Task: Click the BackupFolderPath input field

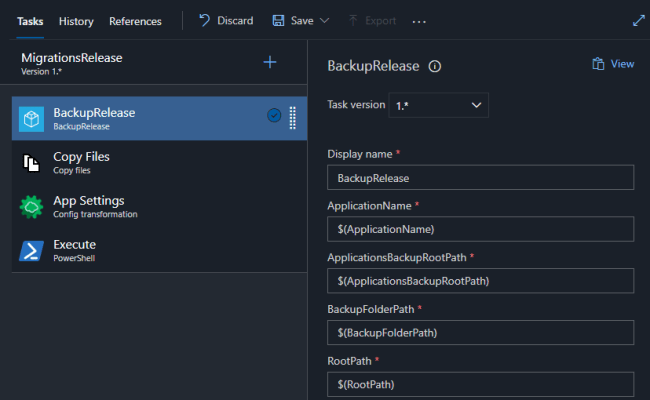Action: point(480,332)
